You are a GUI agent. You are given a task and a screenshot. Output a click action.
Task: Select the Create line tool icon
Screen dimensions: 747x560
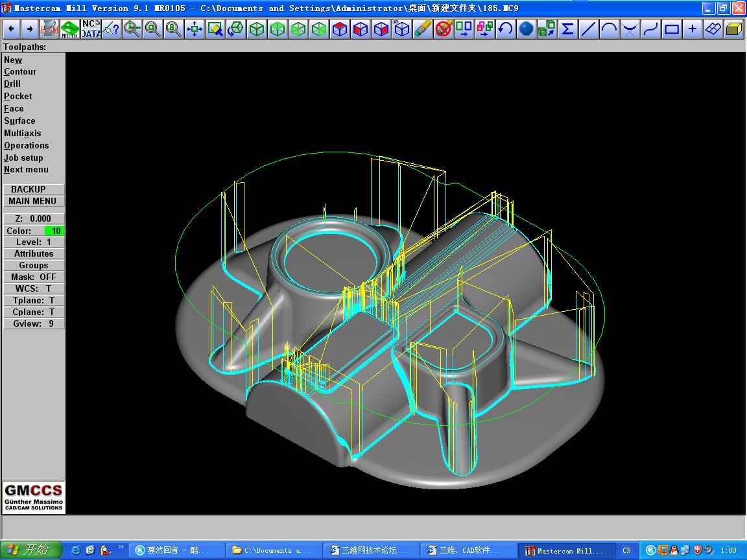[x=588, y=30]
